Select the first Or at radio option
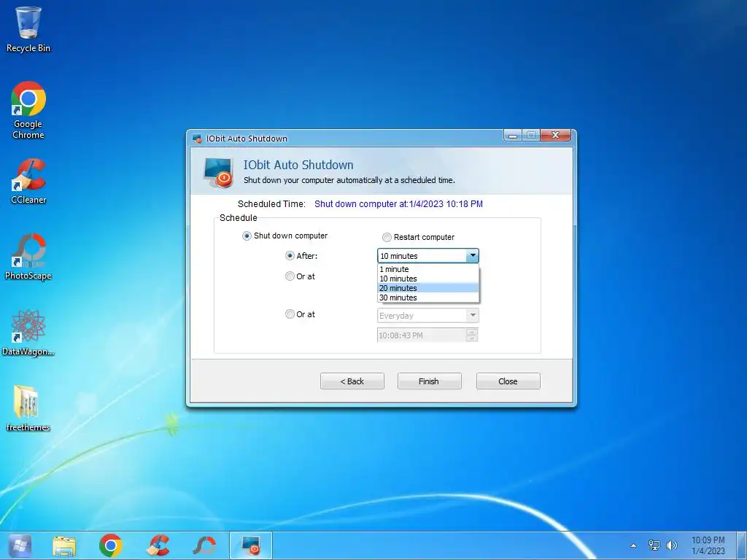 click(x=290, y=276)
